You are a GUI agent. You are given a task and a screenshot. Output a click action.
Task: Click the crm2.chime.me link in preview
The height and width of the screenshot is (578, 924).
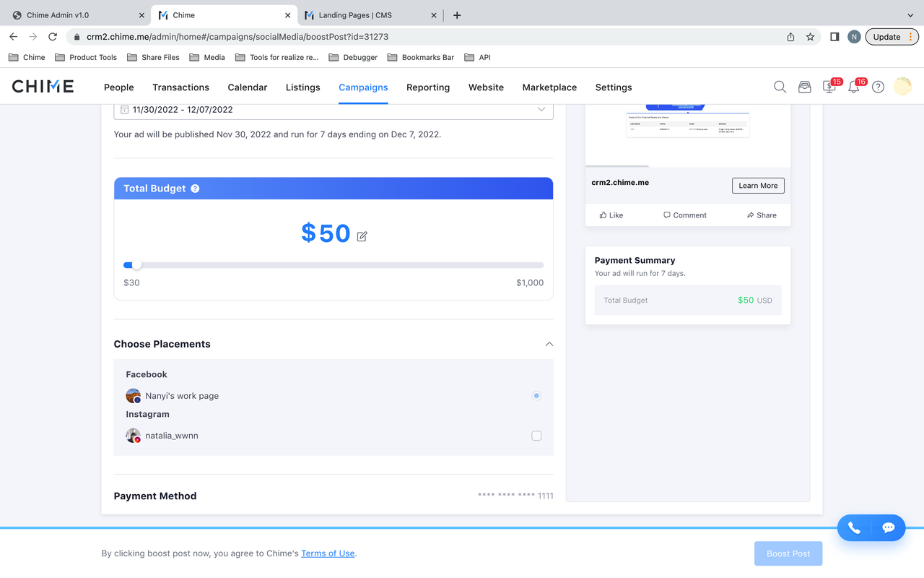620,183
